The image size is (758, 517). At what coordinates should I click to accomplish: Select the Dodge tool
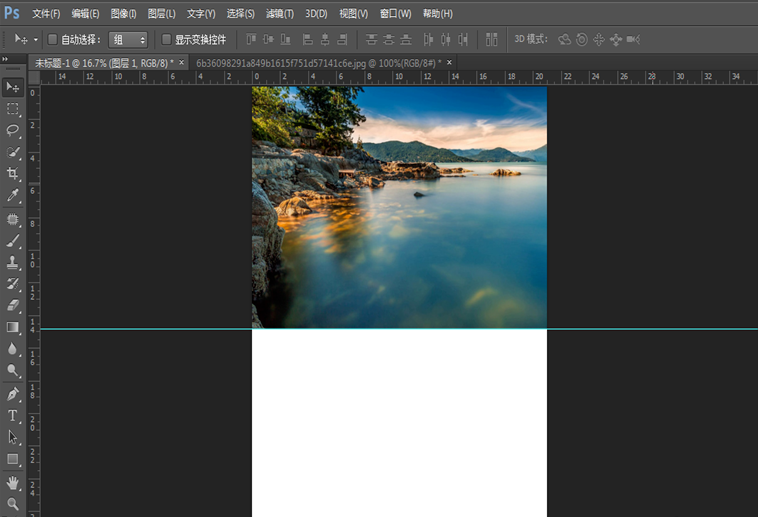click(x=13, y=370)
